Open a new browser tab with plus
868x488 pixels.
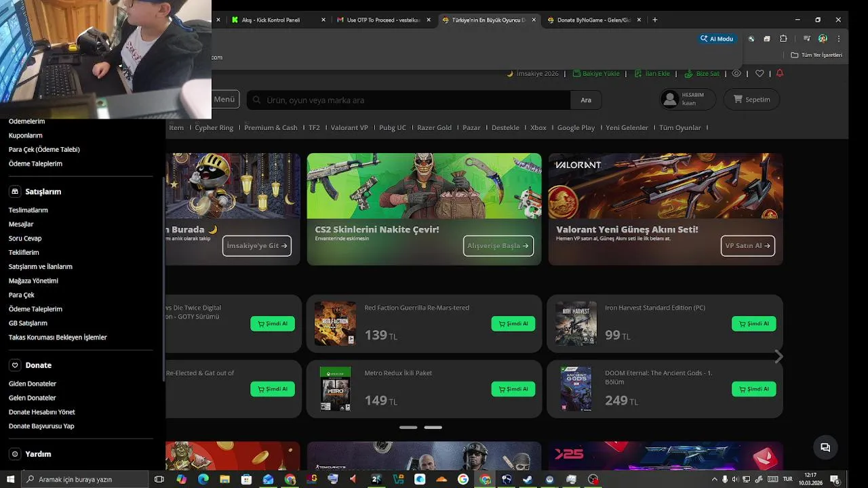coord(654,20)
